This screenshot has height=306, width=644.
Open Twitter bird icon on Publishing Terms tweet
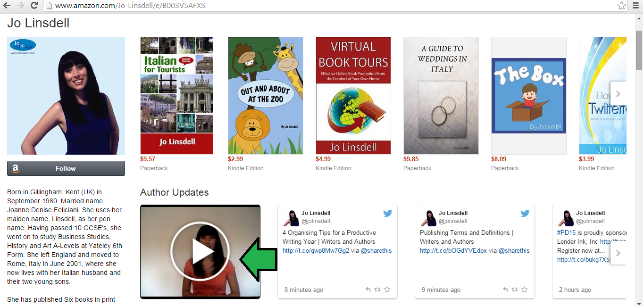pos(525,213)
